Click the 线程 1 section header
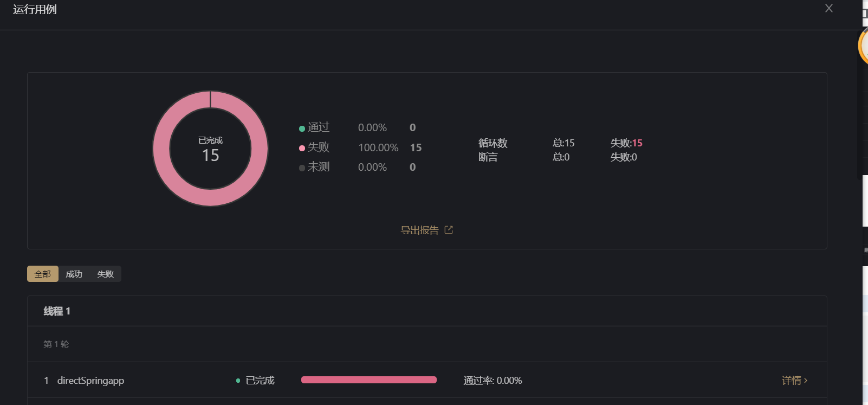 click(x=57, y=311)
